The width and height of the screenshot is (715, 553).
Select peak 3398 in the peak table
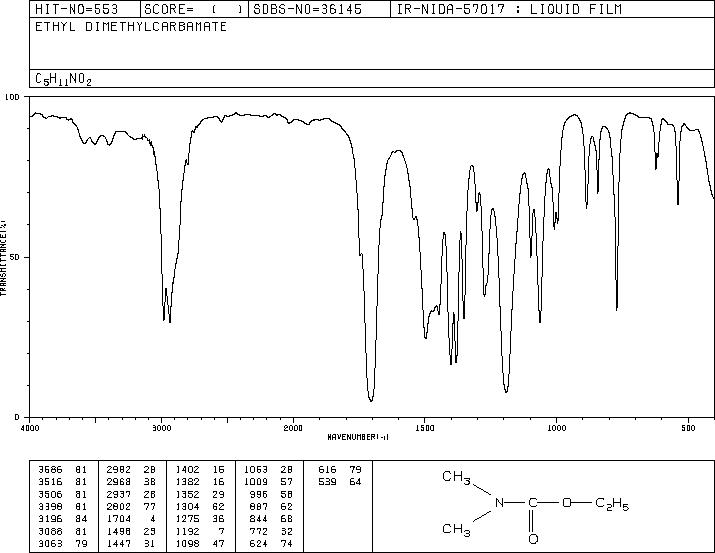click(62, 506)
